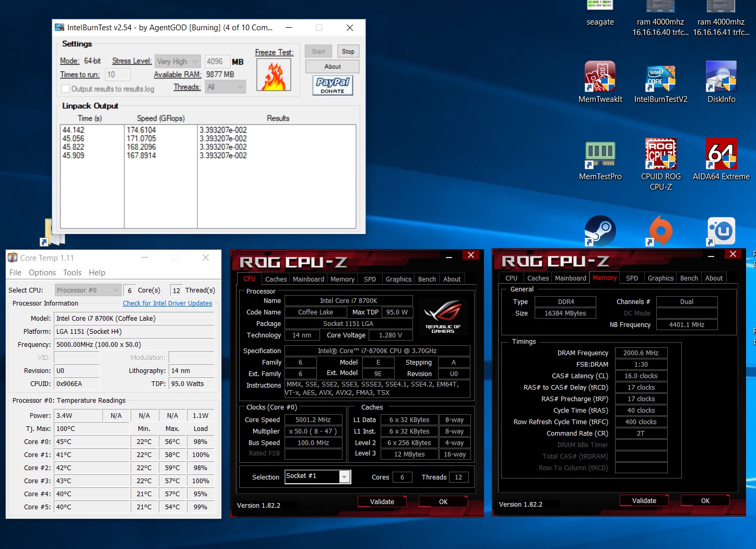Close the ROG CPU-Z Memory window
756x549 pixels.
point(733,254)
